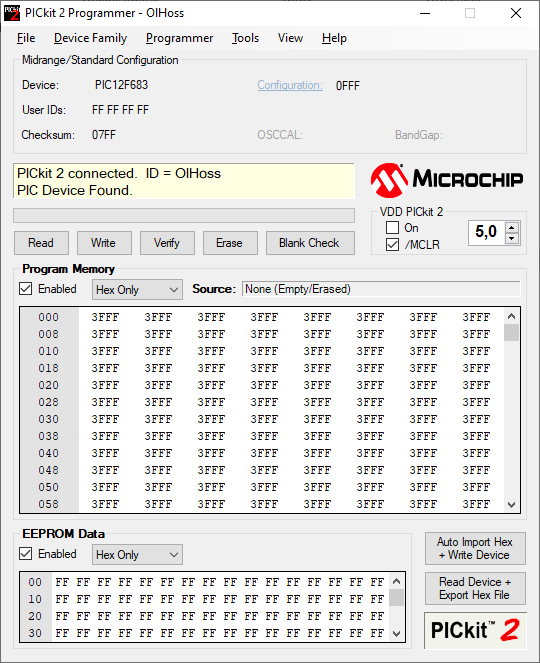Click the Blank Check button
Screen dimensions: 540x663
[310, 243]
